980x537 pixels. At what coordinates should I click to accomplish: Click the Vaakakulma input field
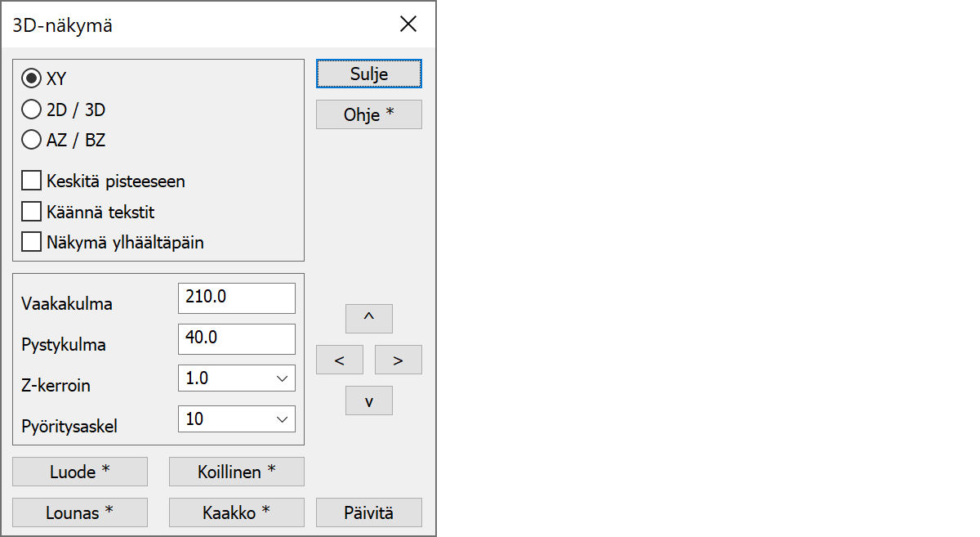pyautogui.click(x=236, y=298)
